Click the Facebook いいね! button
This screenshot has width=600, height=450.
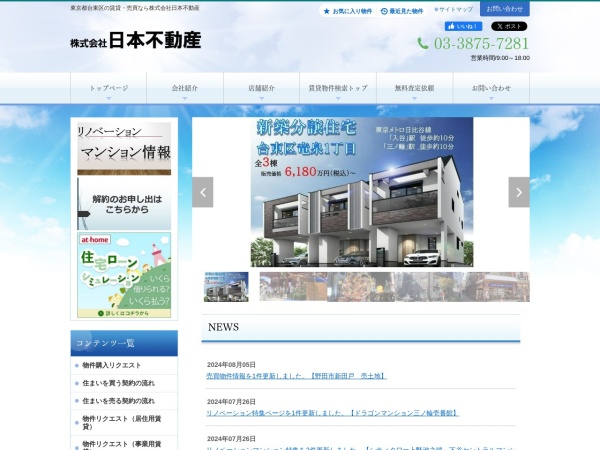[463, 26]
